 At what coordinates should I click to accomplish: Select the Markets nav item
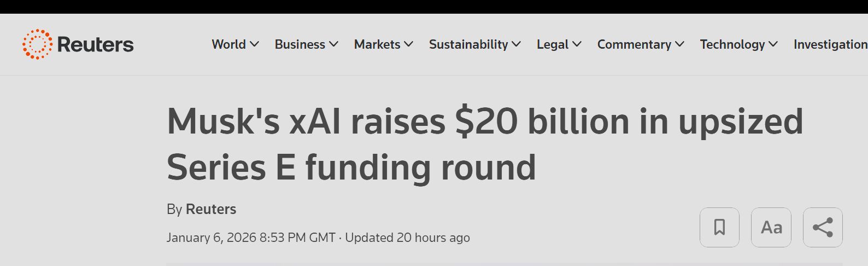(377, 44)
